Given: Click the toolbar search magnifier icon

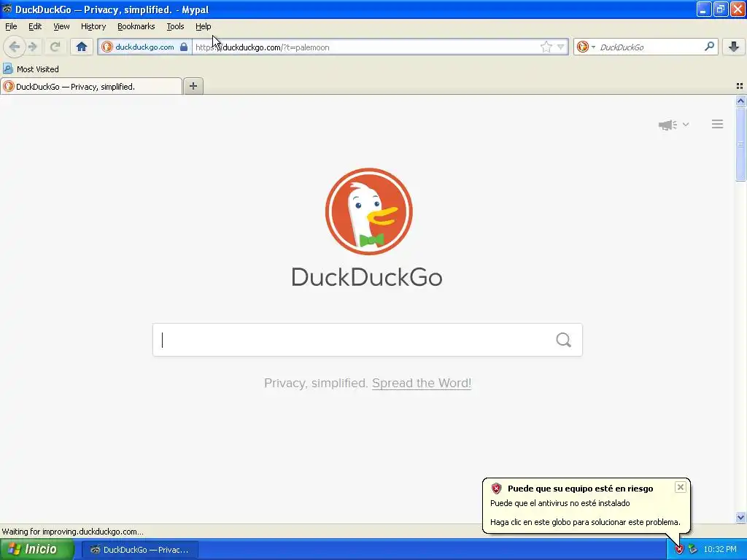Looking at the screenshot, I should 709,46.
